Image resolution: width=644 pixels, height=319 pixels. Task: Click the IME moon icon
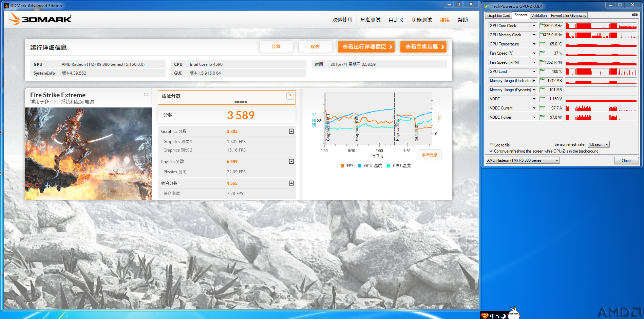[x=504, y=316]
